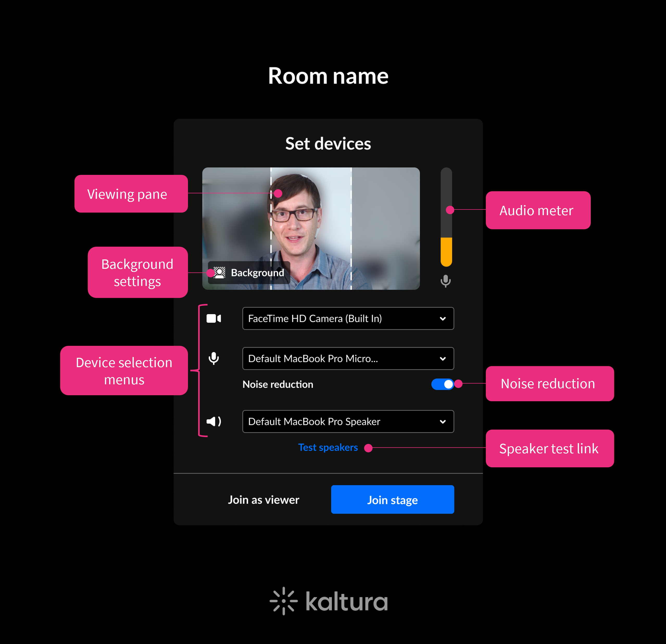Click the Set devices heading
Viewport: 666px width, 644px height.
(328, 143)
